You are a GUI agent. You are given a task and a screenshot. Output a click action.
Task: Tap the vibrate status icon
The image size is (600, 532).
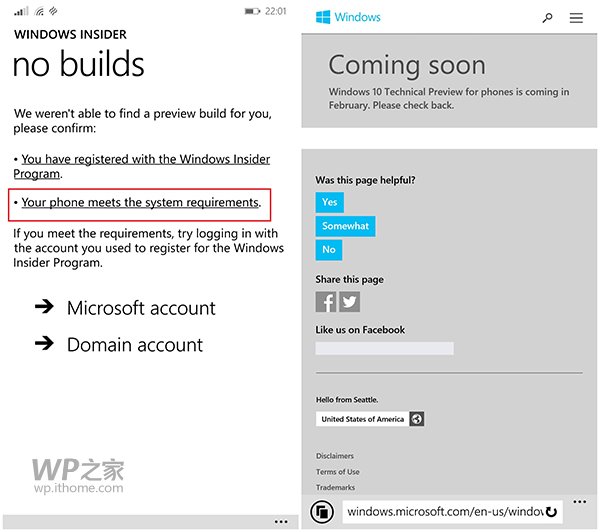[53, 11]
